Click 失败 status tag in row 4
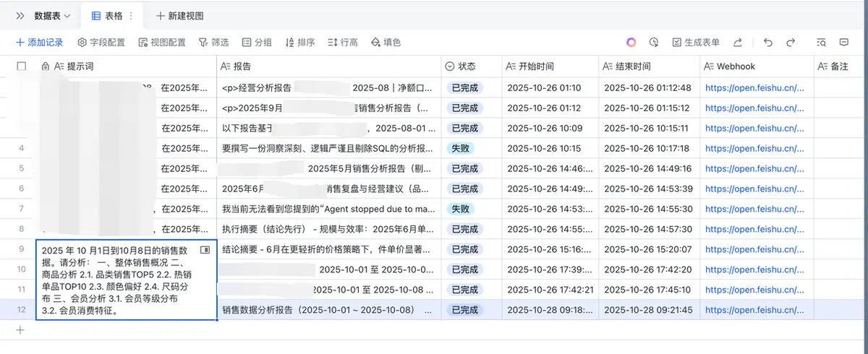The image size is (868, 354). [460, 148]
